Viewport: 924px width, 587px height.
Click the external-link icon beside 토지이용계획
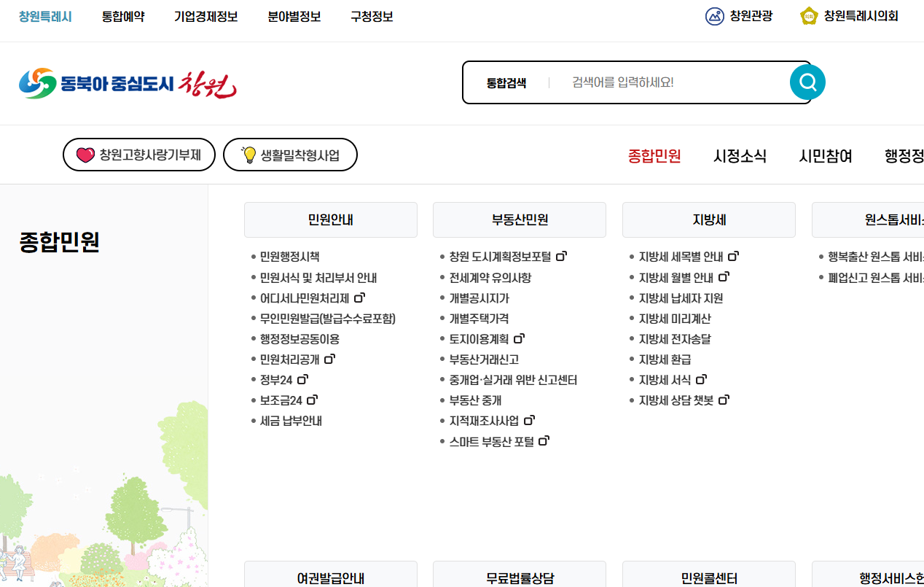[x=520, y=337]
